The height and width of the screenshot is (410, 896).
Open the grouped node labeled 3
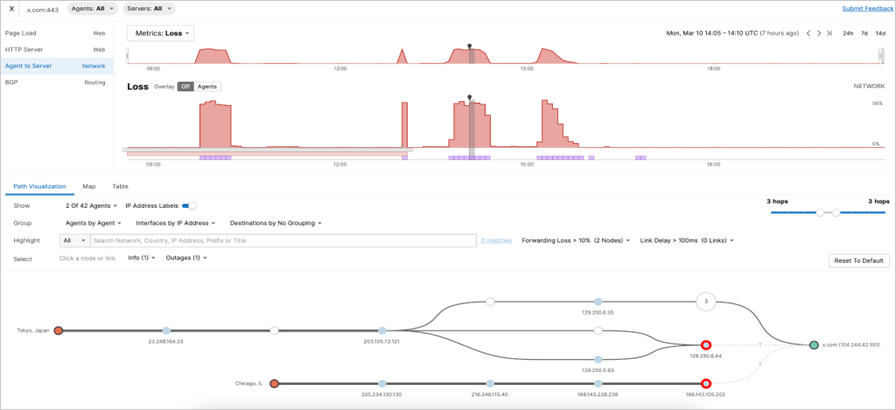[x=706, y=301]
